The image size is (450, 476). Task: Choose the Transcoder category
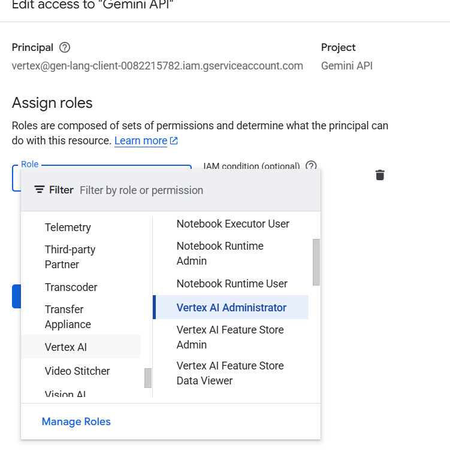click(71, 287)
